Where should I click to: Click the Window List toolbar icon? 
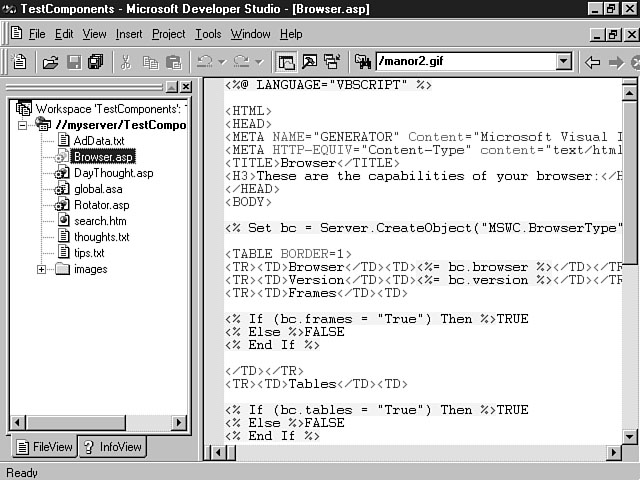pos(331,62)
